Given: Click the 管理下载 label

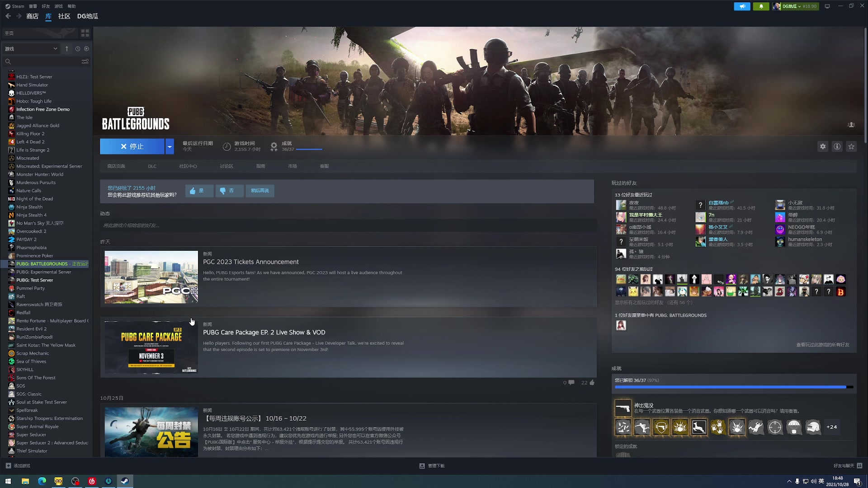Looking at the screenshot, I should coord(436,465).
